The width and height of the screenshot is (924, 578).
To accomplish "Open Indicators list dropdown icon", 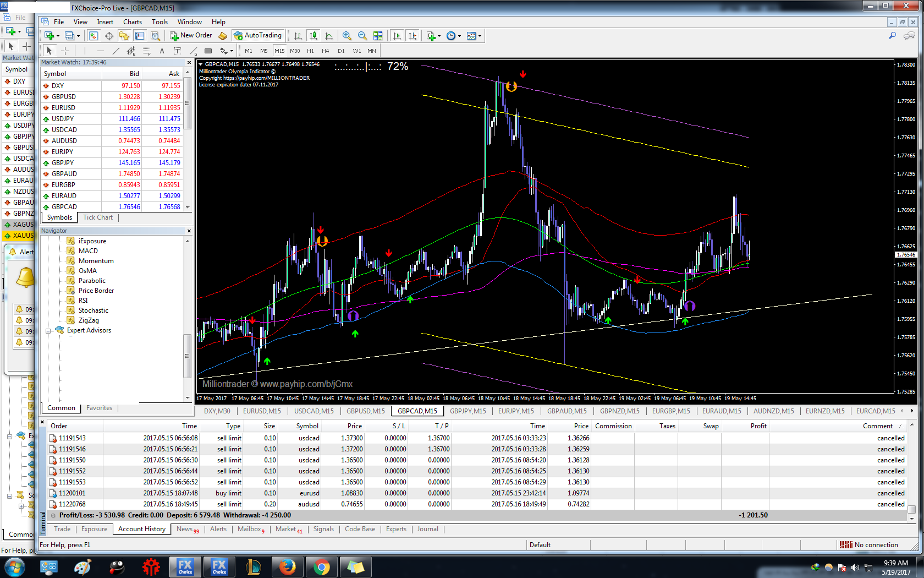I will 433,36.
